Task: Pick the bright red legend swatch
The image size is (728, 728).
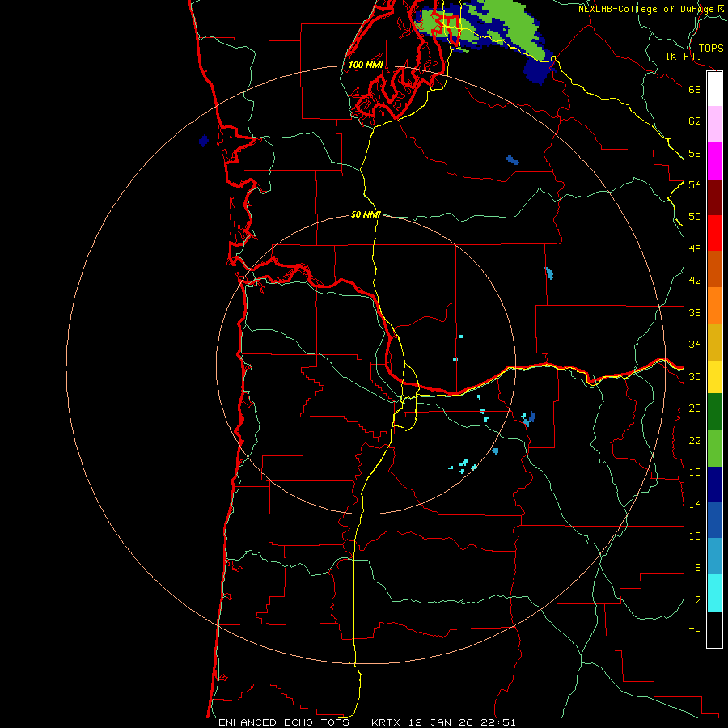Action: [x=714, y=233]
